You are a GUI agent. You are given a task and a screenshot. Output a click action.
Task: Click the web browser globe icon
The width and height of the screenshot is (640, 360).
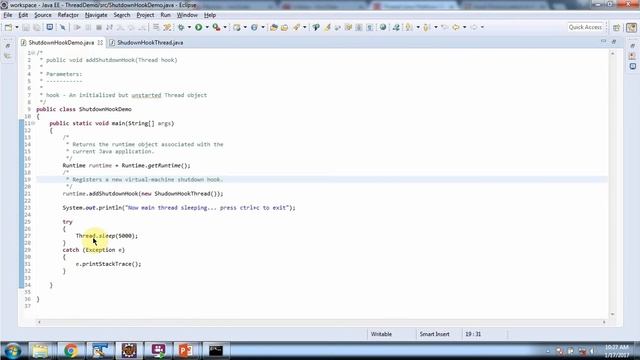pyautogui.click(x=383, y=27)
